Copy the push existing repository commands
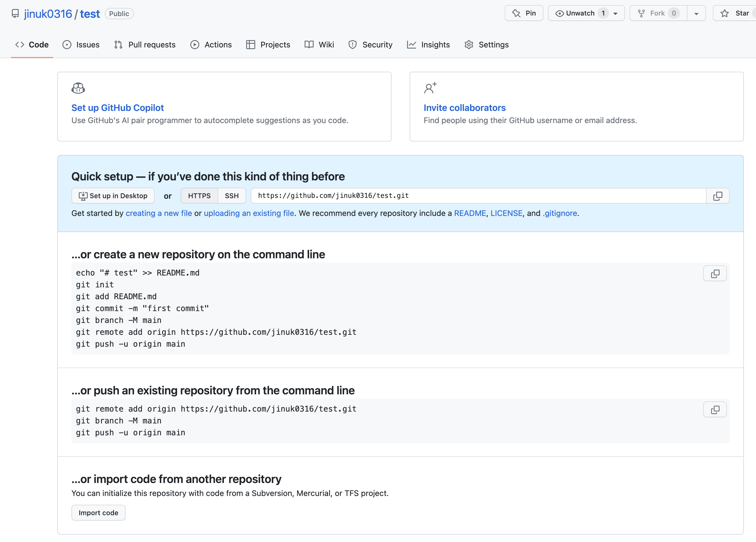The image size is (756, 542). click(x=715, y=410)
